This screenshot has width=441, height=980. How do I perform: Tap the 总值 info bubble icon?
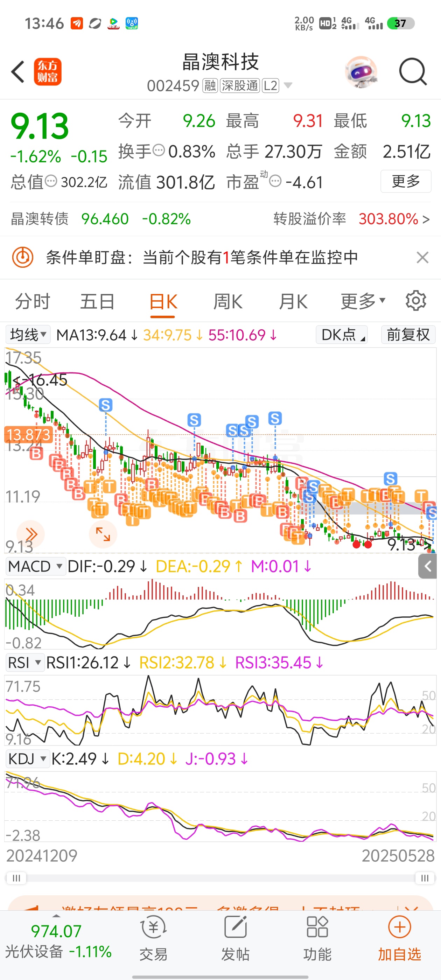click(51, 181)
